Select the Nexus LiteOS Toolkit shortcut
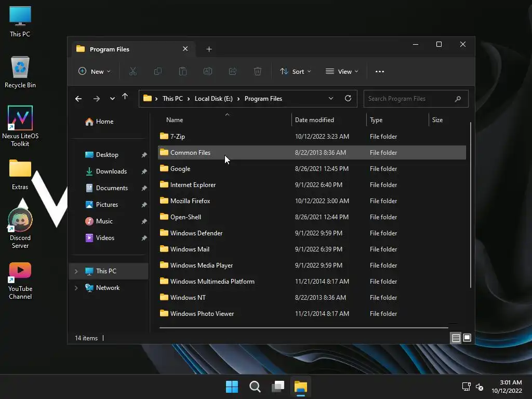 pyautogui.click(x=20, y=126)
